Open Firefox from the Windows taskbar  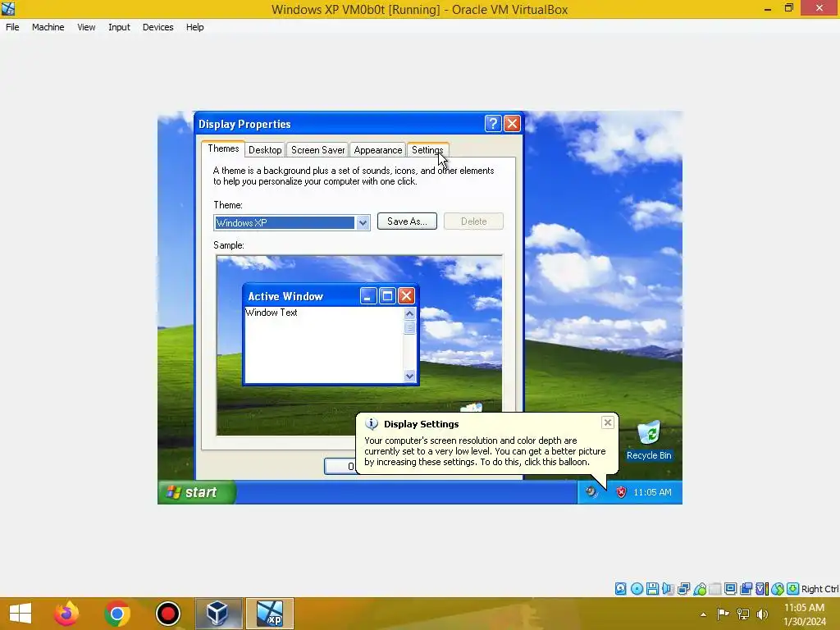click(66, 614)
